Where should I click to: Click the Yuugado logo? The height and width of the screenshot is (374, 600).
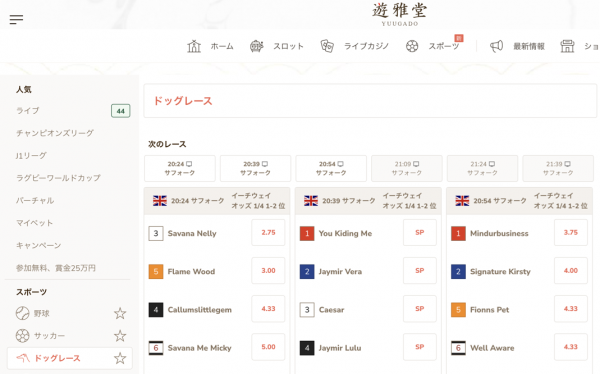click(x=399, y=15)
